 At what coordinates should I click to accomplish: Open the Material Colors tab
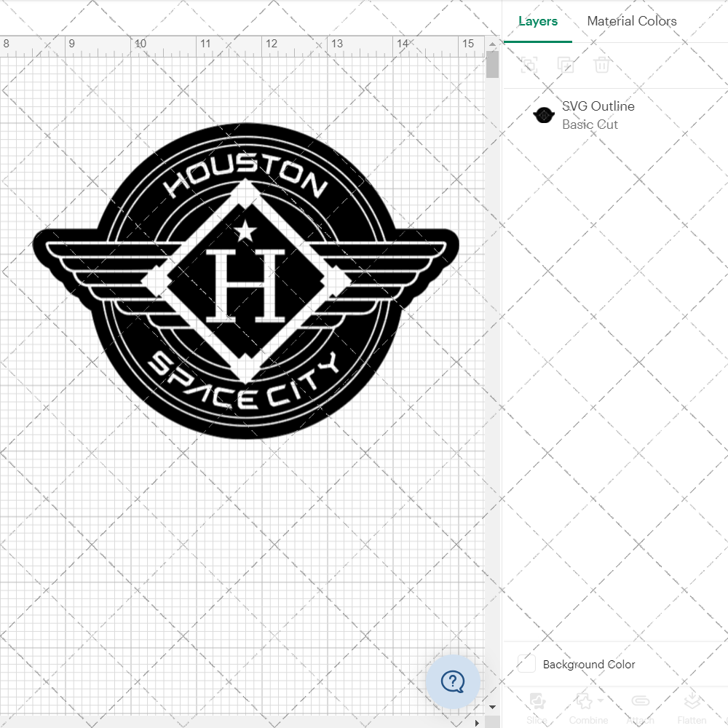(x=631, y=21)
